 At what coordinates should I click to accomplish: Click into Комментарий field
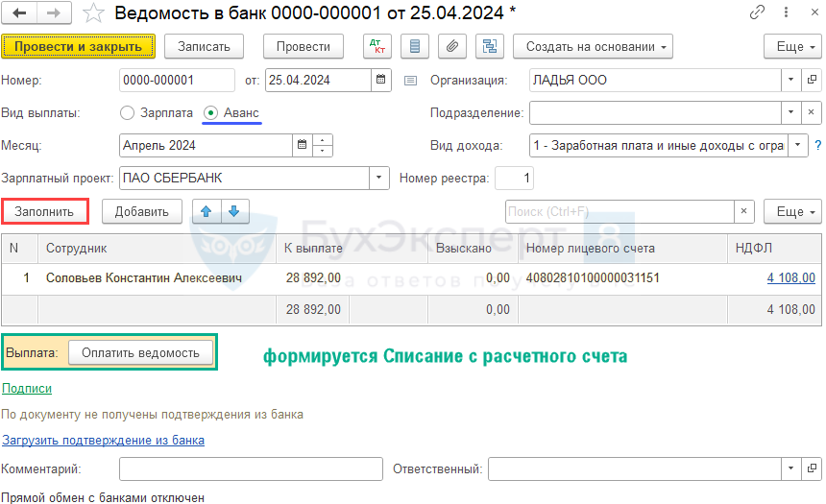[251, 468]
